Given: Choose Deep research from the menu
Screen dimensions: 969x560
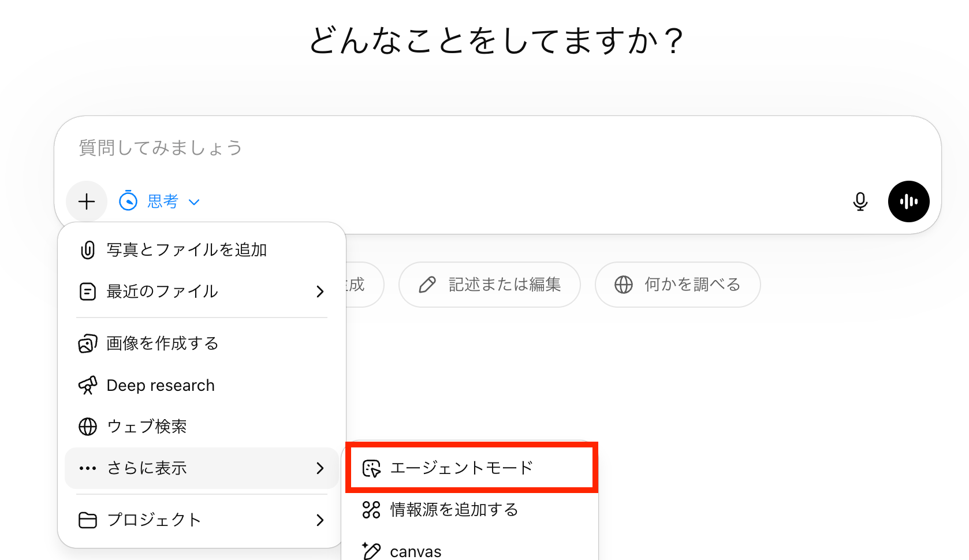Looking at the screenshot, I should (161, 385).
